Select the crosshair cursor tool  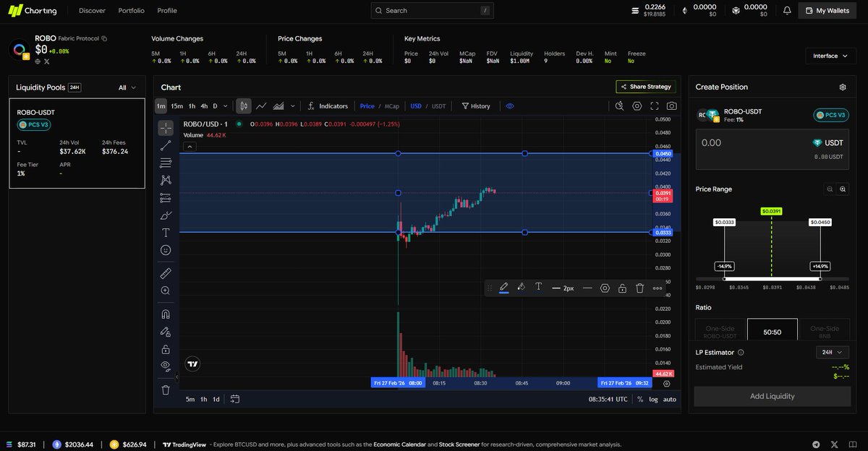tap(166, 128)
